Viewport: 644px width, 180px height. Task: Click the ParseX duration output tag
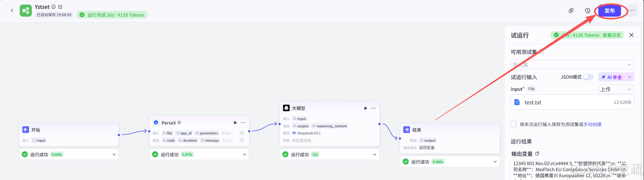point(187,140)
